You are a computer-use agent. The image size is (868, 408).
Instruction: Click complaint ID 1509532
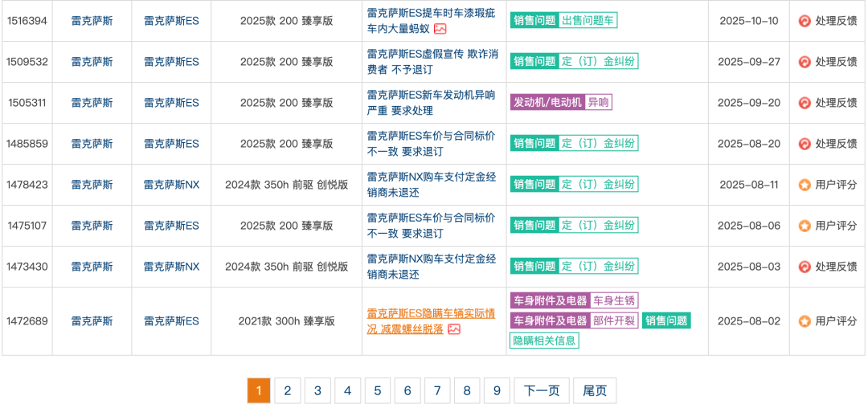point(27,62)
